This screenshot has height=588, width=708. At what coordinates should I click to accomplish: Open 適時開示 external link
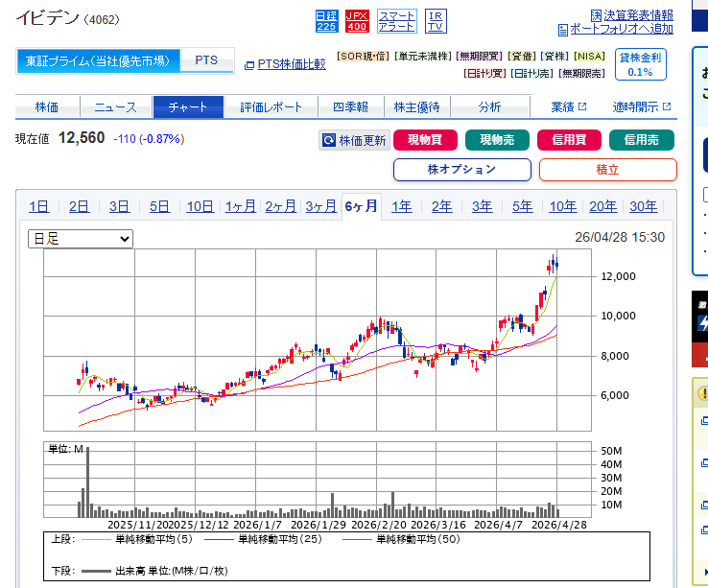pyautogui.click(x=642, y=107)
